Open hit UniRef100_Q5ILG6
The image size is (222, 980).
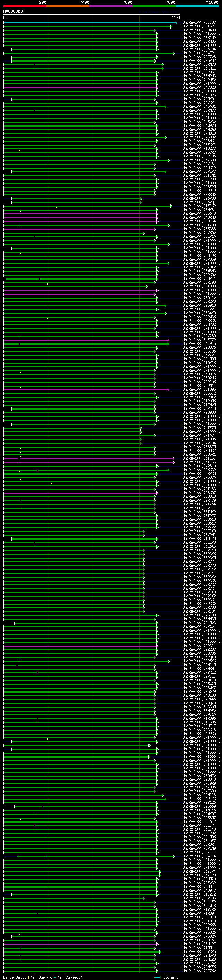point(199,462)
